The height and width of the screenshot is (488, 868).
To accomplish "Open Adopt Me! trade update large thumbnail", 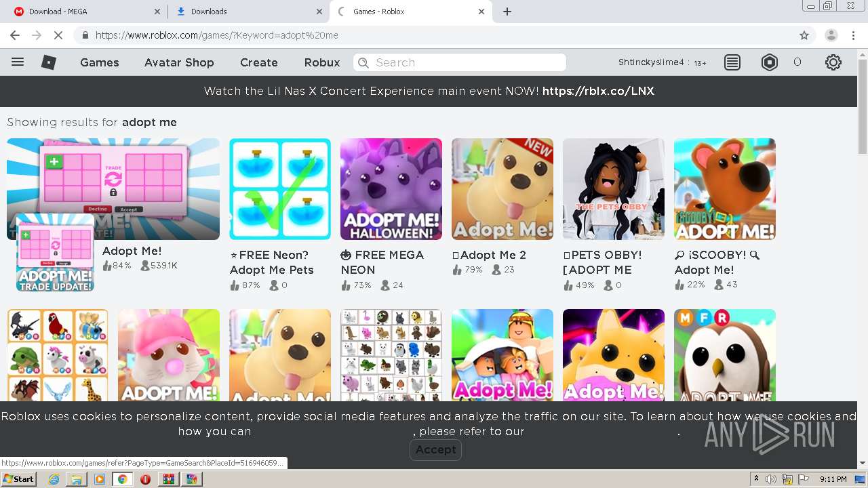I will pyautogui.click(x=113, y=189).
